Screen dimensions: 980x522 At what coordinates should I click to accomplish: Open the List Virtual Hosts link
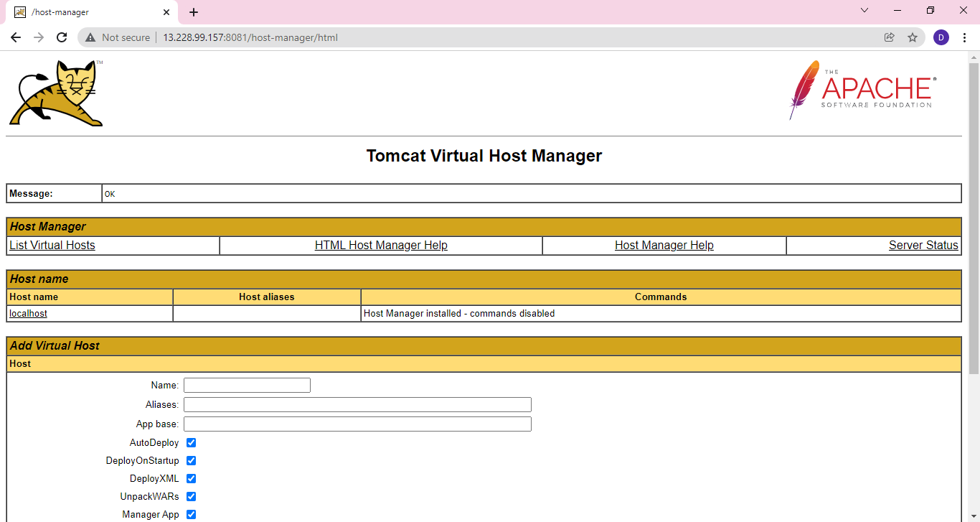(x=52, y=246)
